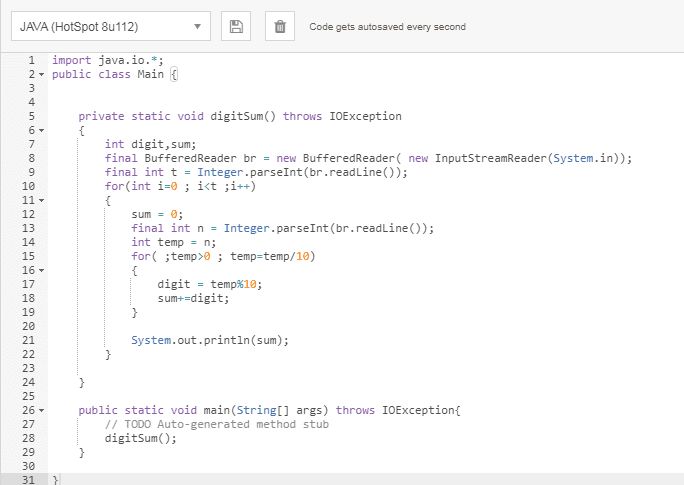
Task: Click 'sum+=digit;' on line 18
Action: [x=193, y=298]
